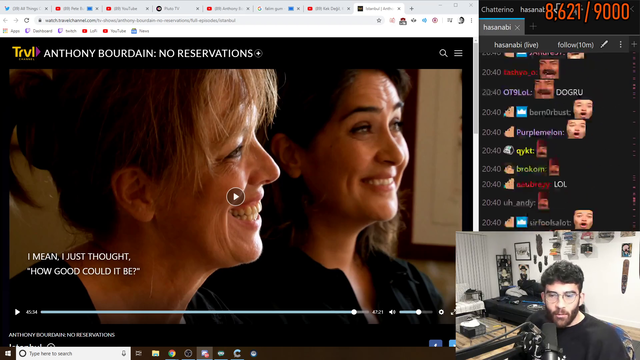Switch to the Kek Degil YouTube tab
This screenshot has width=640, height=360.
tap(328, 9)
